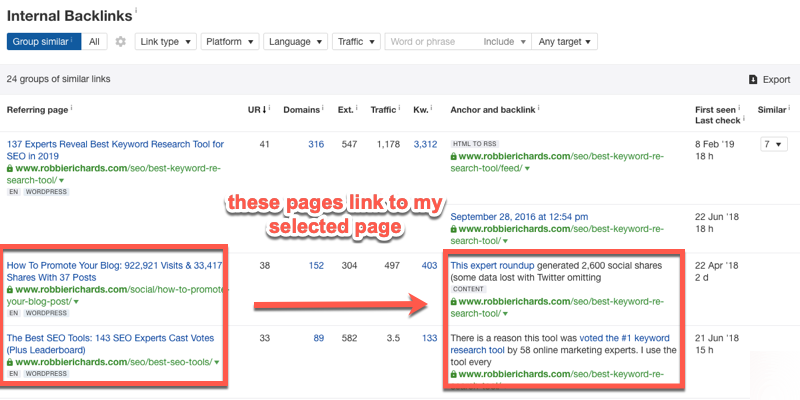The height and width of the screenshot is (400, 800).
Task: Click the traffic value 1,178
Action: pos(388,144)
